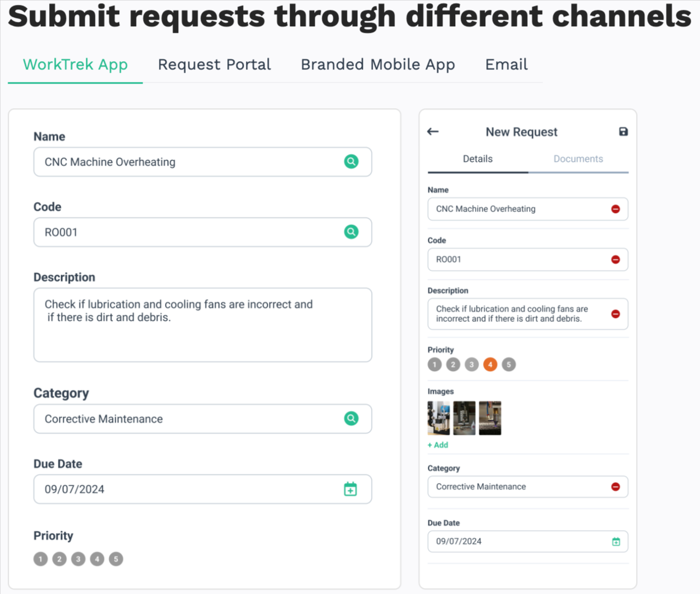Open the Code field lookup search

point(351,232)
